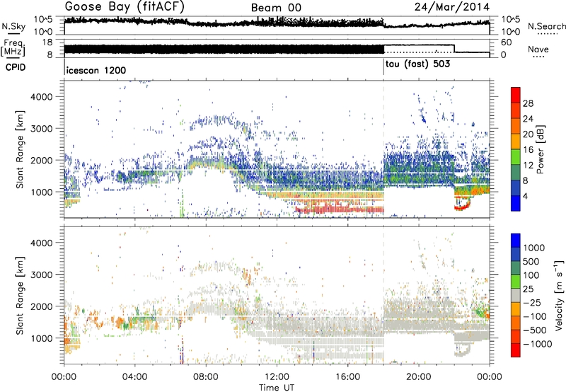
Task: Click the 'CPID' row label
Action: (16, 67)
